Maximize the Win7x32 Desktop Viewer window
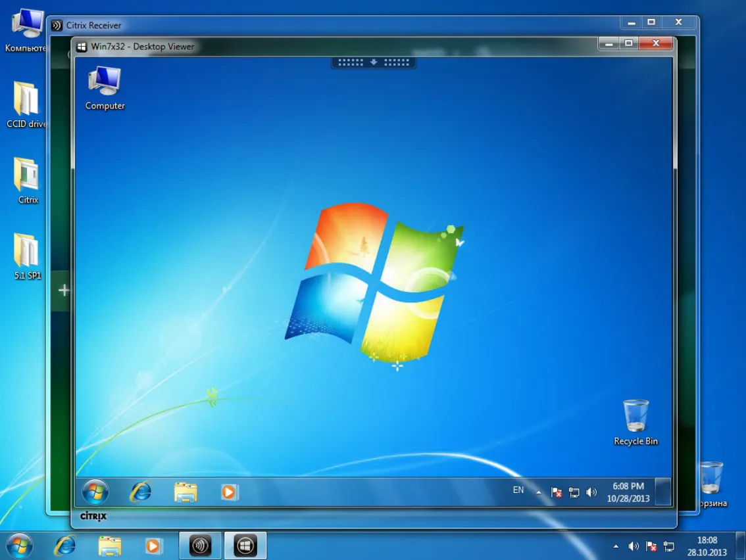This screenshot has width=746, height=560. click(628, 43)
